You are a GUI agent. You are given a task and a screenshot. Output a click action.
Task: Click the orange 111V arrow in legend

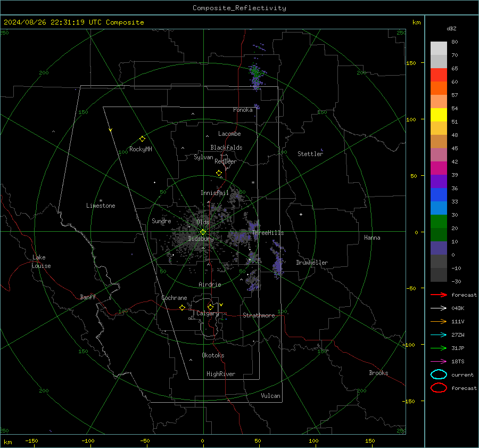(439, 321)
